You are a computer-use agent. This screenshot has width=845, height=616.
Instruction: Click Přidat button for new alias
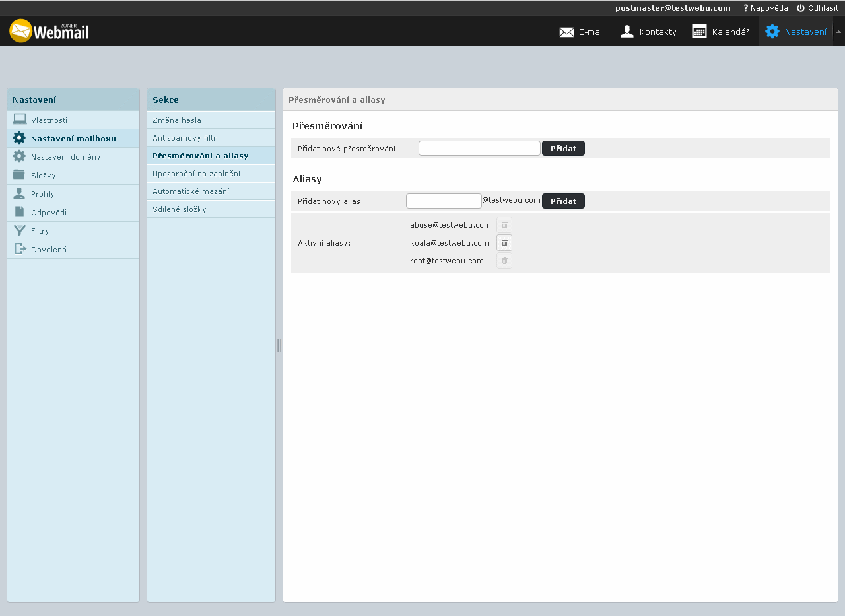coord(563,201)
